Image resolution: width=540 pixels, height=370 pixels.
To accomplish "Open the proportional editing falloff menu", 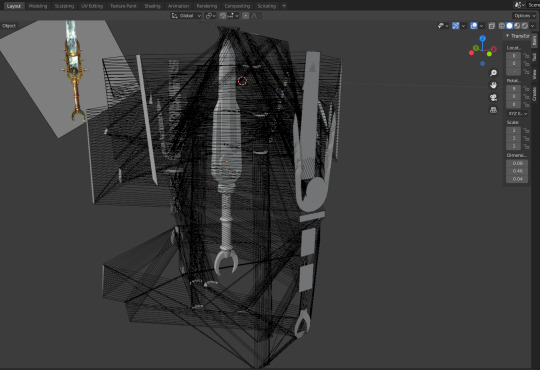I will pyautogui.click(x=255, y=16).
